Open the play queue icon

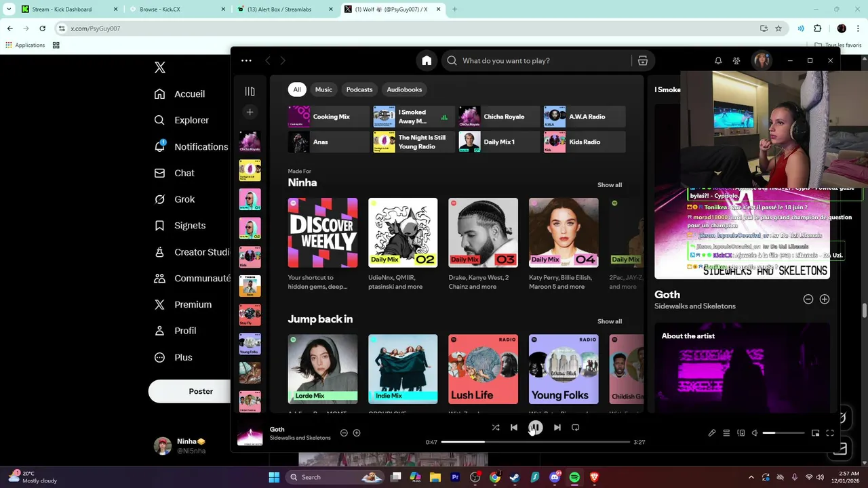click(x=726, y=433)
